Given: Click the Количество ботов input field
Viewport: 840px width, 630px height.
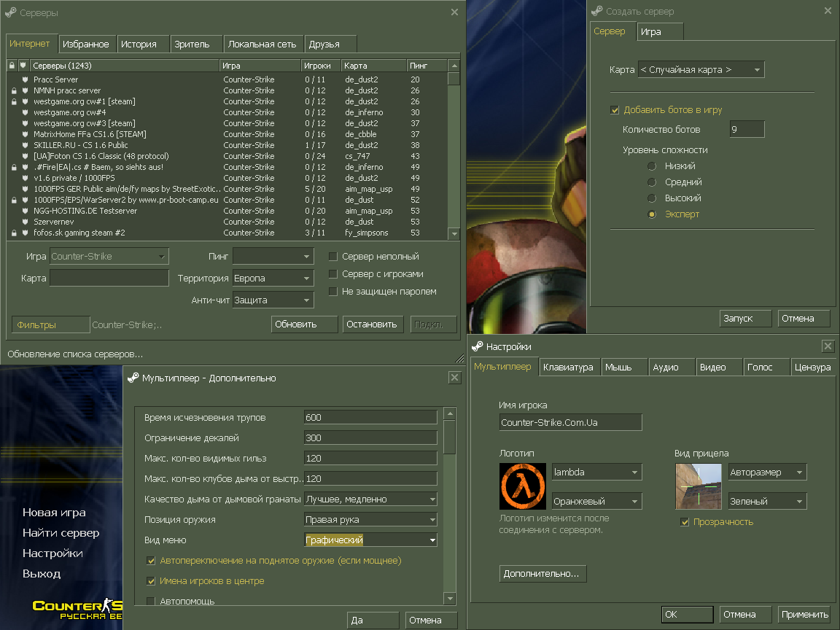Looking at the screenshot, I should 747,129.
